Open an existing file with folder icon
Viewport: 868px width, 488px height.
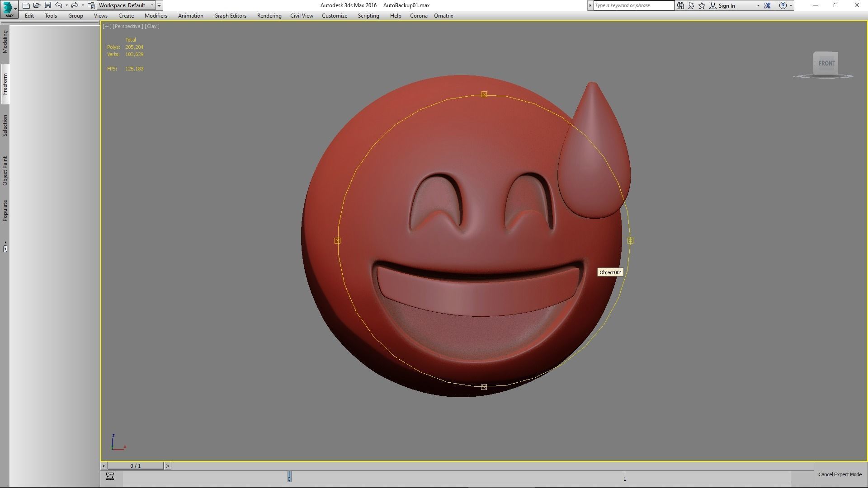tap(37, 5)
